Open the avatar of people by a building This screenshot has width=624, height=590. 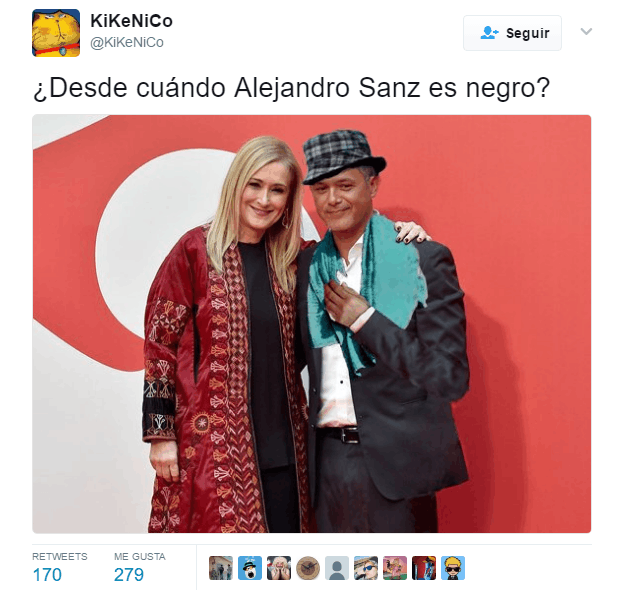click(x=221, y=568)
